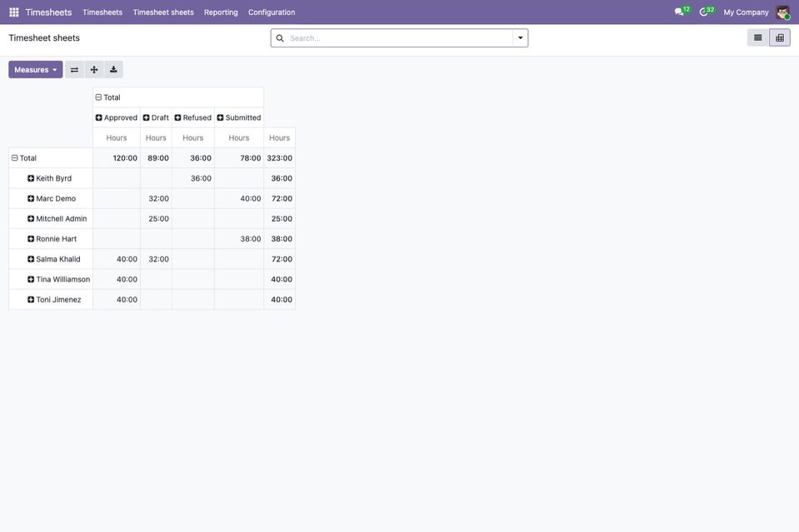The image size is (799, 532).
Task: Toggle the search options dropdown arrow
Action: (520, 37)
